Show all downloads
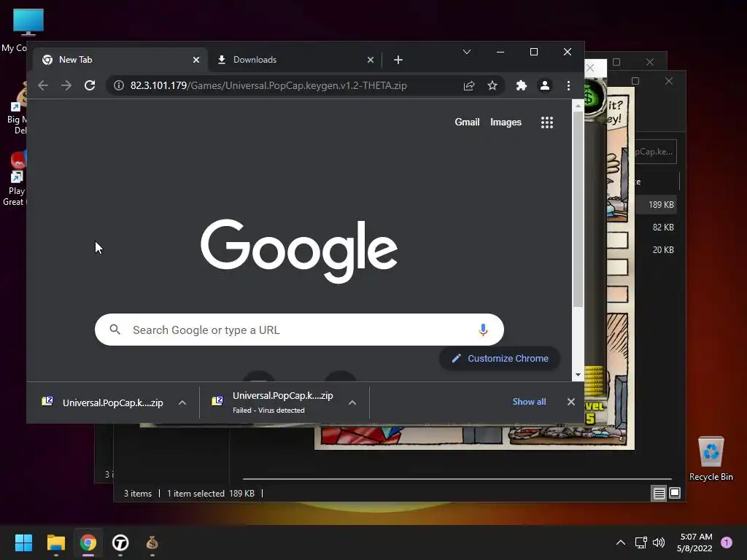 (529, 402)
